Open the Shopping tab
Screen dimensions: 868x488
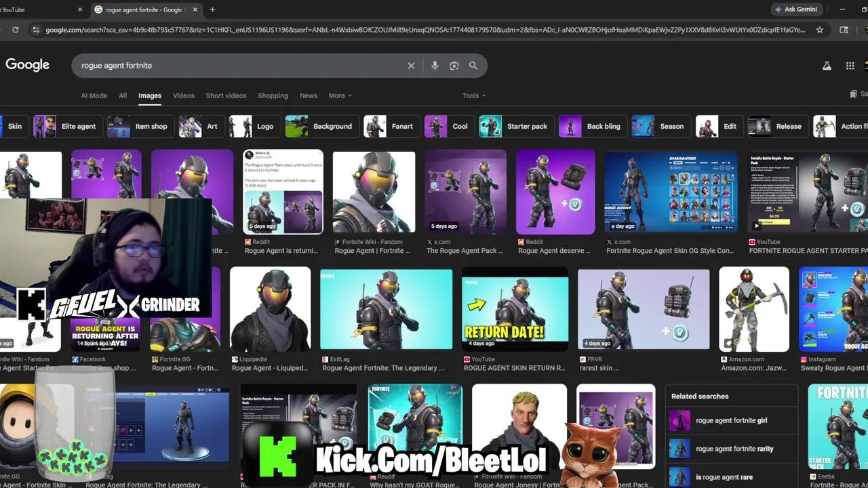[x=273, y=96]
